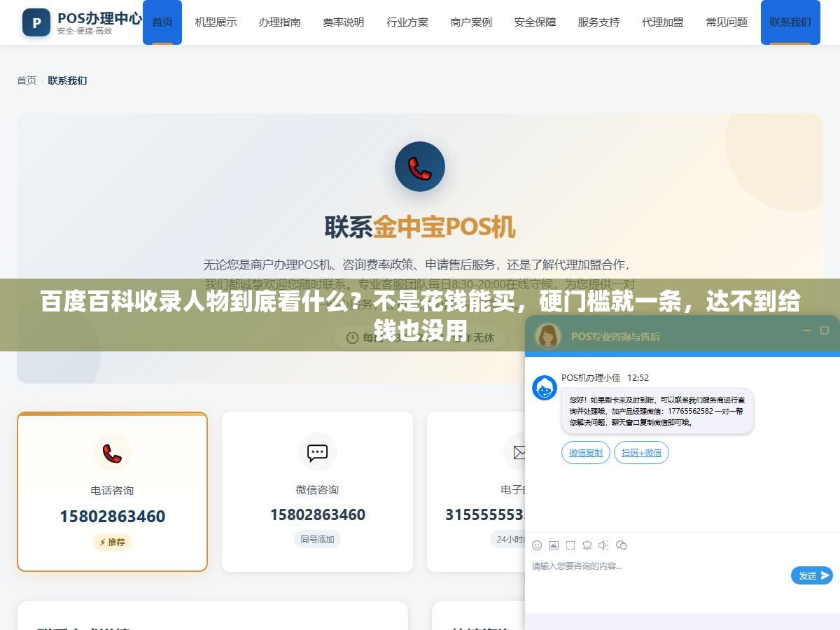This screenshot has width=840, height=630.
Task: Toggle the chat sound speaker icon
Action: (x=603, y=545)
